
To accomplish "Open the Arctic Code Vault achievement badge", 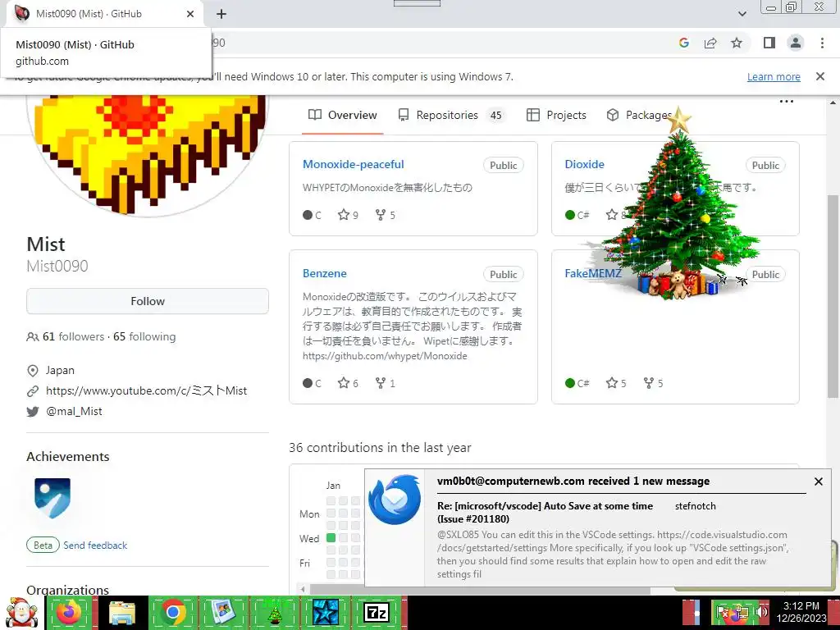I will 52,498.
